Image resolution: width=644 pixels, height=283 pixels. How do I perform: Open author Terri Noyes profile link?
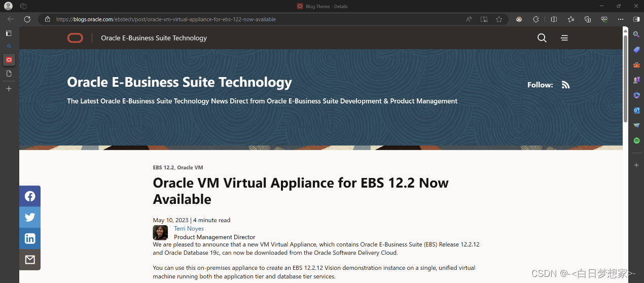coord(189,229)
